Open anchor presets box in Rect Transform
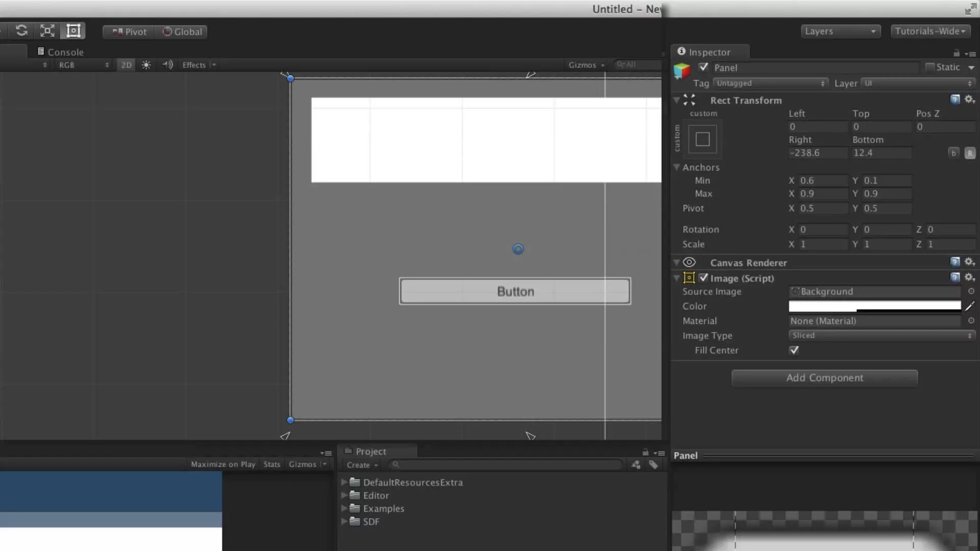This screenshot has height=551, width=980. click(702, 139)
